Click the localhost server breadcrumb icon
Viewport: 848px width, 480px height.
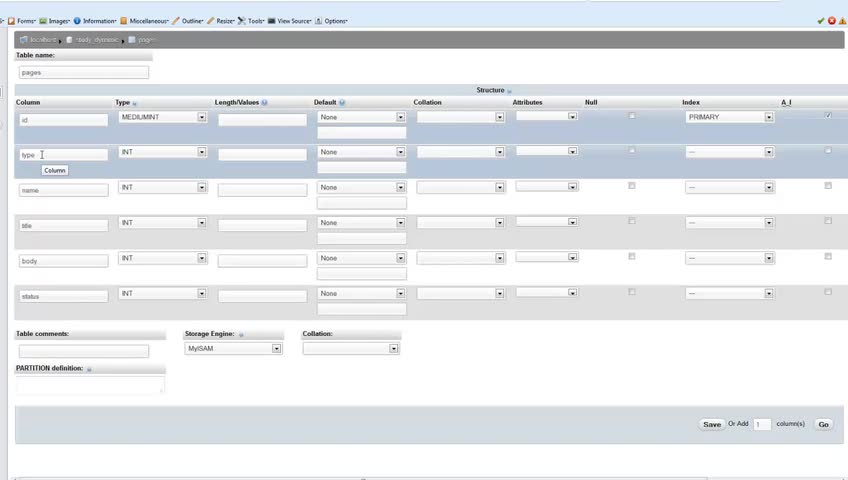click(x=23, y=39)
